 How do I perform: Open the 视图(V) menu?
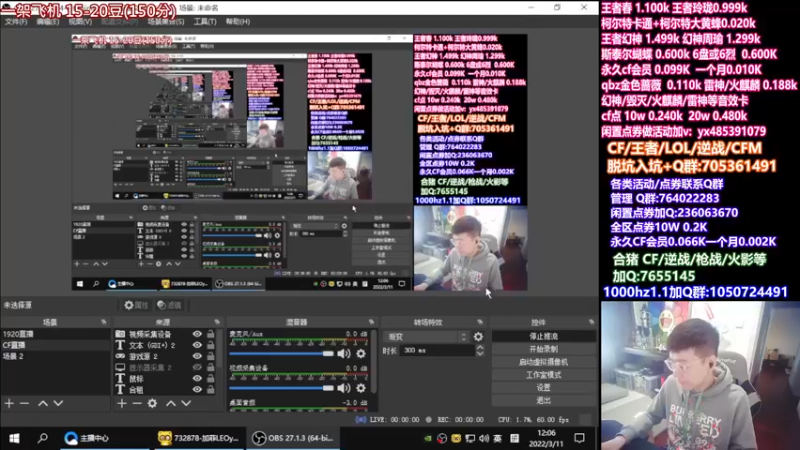click(x=80, y=22)
